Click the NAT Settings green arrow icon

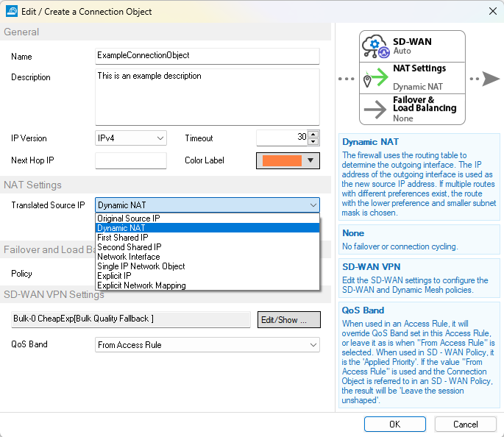[x=375, y=77]
